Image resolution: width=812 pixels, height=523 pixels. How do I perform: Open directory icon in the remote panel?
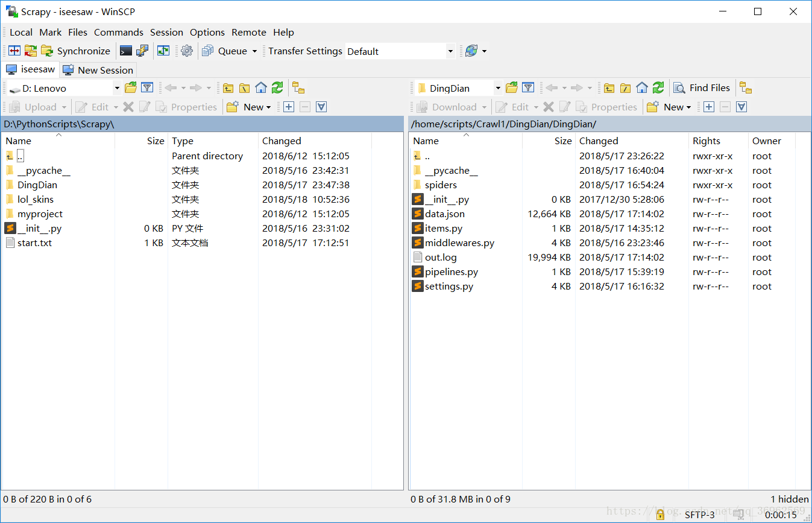pos(512,88)
